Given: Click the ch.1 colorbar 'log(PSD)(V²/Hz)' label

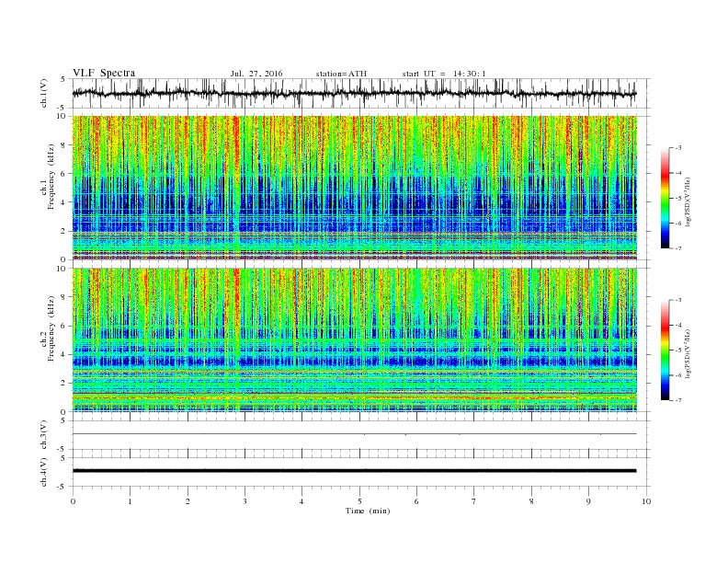Looking at the screenshot, I should (688, 201).
